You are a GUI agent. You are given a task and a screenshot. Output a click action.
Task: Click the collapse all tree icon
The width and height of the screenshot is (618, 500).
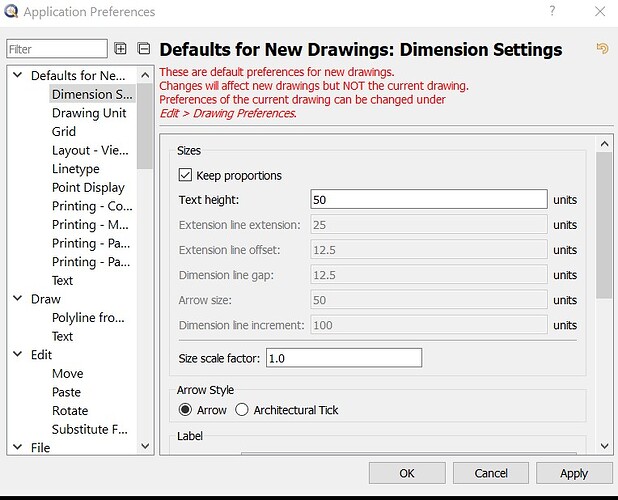pyautogui.click(x=144, y=48)
